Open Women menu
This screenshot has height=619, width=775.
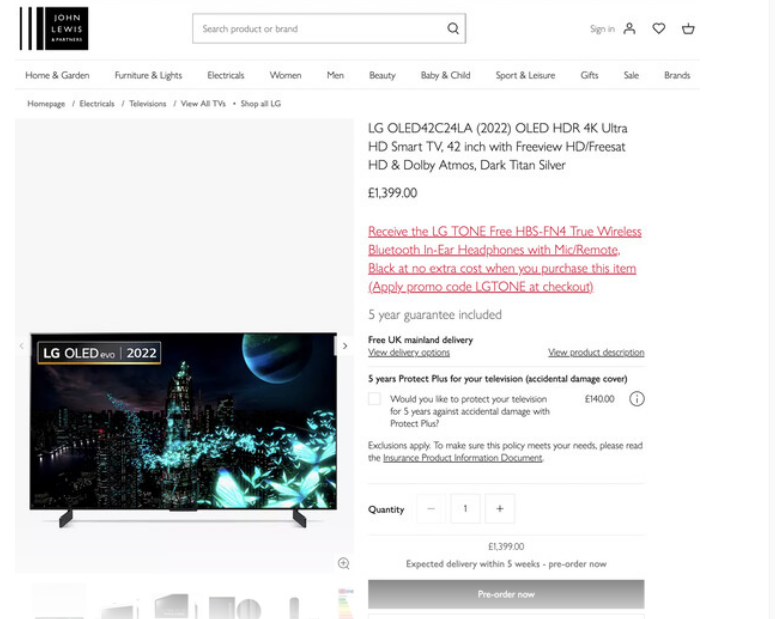(x=285, y=75)
